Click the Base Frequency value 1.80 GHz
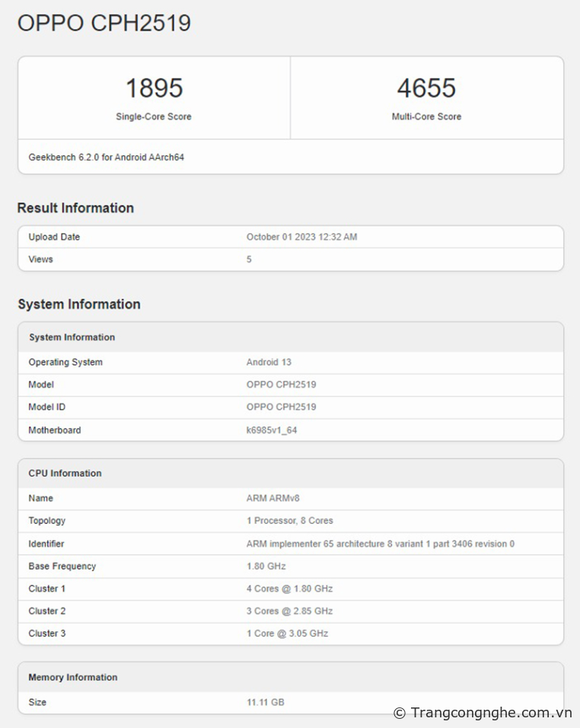Screen dimensions: 580x728 click(x=266, y=567)
